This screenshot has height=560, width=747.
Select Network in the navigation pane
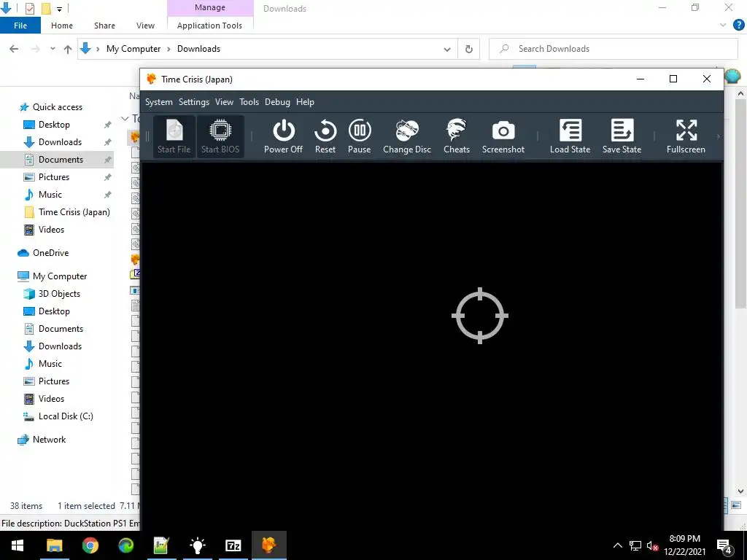[49, 440]
